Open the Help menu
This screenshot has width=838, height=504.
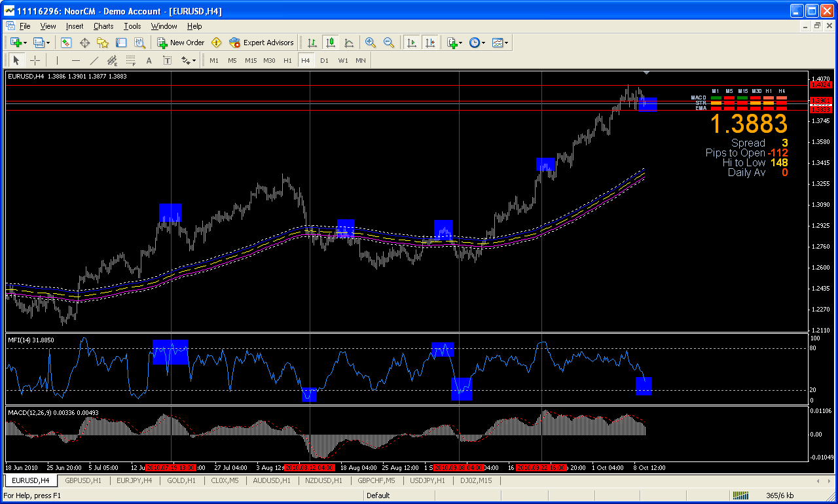point(194,26)
